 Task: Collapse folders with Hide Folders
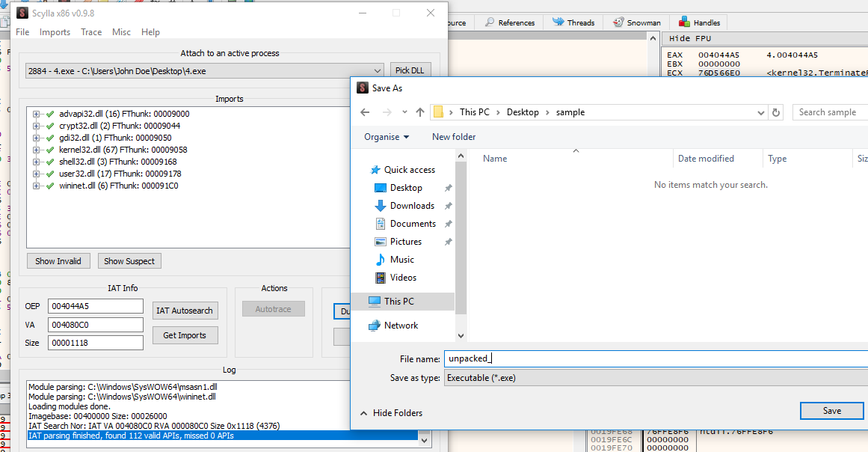[391, 413]
